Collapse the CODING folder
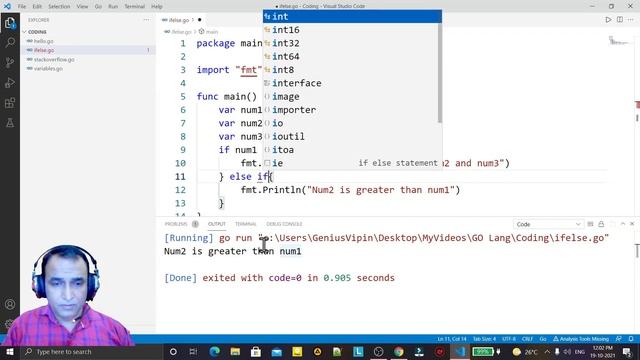The width and height of the screenshot is (640, 360). 37,32
